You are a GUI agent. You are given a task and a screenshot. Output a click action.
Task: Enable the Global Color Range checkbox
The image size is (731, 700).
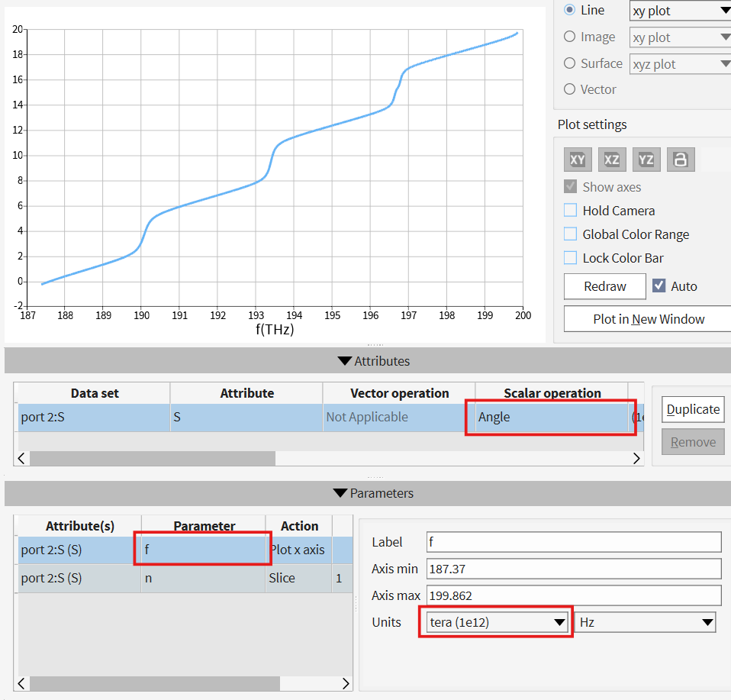pos(570,234)
